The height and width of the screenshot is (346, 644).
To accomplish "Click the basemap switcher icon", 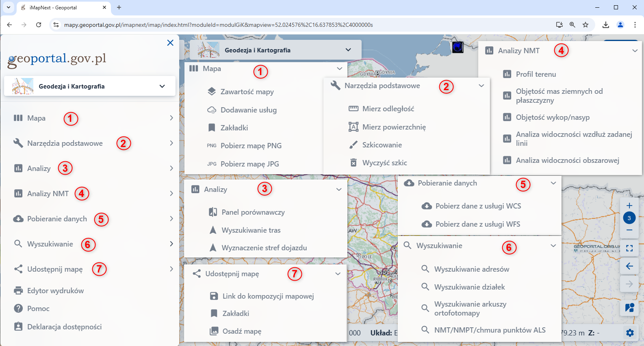I will (x=629, y=307).
